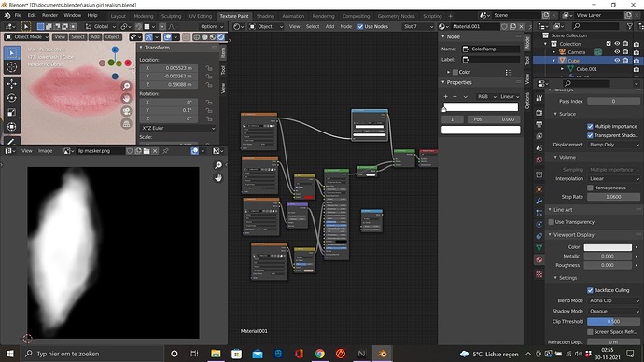The height and width of the screenshot is (362, 644).
Task: Open the Linear interpolation dropdown of ColorRamp
Action: pyautogui.click(x=510, y=96)
